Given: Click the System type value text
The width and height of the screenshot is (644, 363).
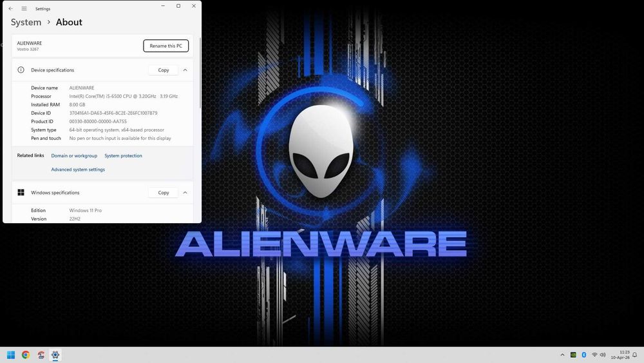Looking at the screenshot, I should [x=117, y=130].
